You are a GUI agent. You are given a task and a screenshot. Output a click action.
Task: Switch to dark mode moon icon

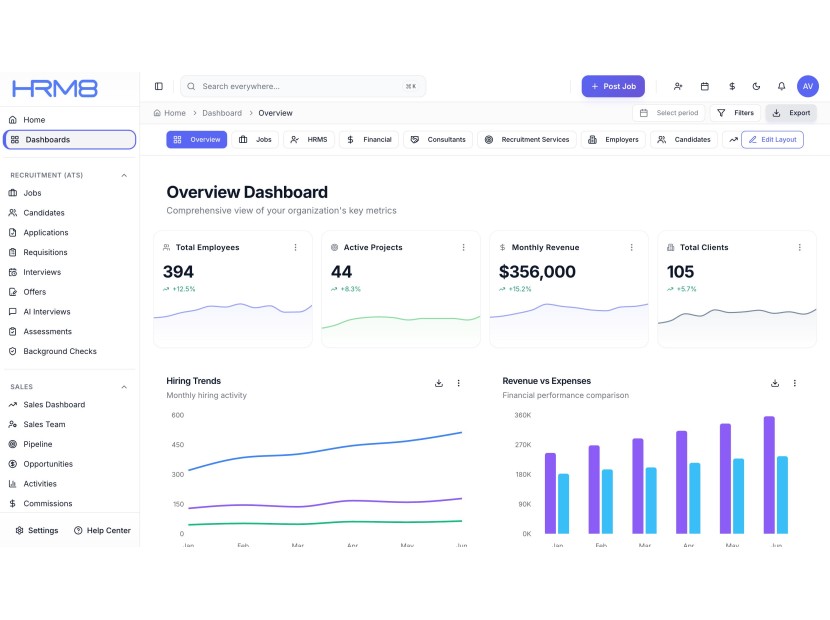(756, 87)
